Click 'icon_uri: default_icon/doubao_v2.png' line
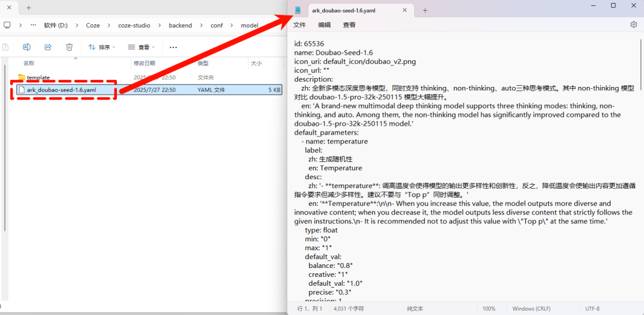Image resolution: width=644 pixels, height=315 pixels. coord(355,61)
